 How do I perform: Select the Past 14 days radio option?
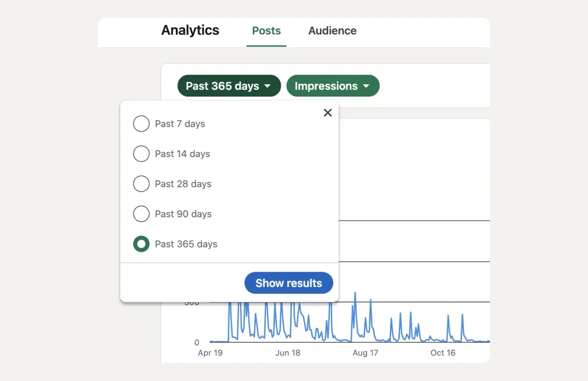141,153
